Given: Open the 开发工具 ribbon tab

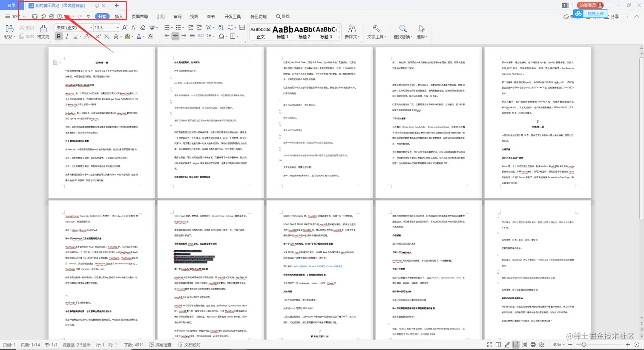Looking at the screenshot, I should [x=233, y=17].
